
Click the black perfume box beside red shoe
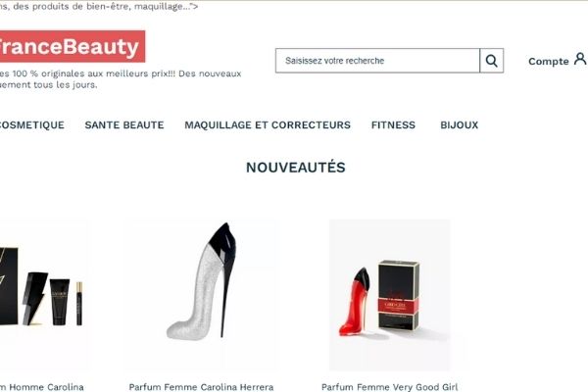pos(398,295)
